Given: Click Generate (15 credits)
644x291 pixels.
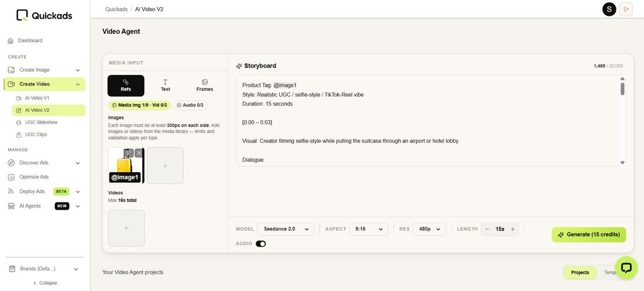Looking at the screenshot, I should click(x=588, y=235).
